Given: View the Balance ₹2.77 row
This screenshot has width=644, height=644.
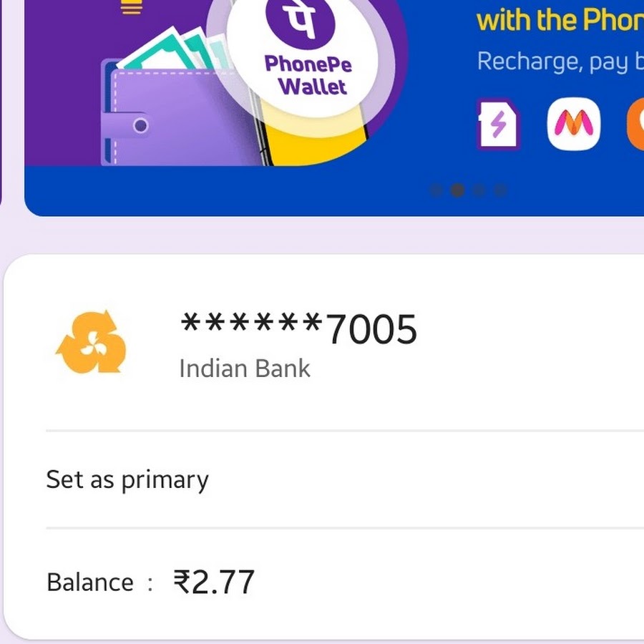Looking at the screenshot, I should pyautogui.click(x=345, y=582).
